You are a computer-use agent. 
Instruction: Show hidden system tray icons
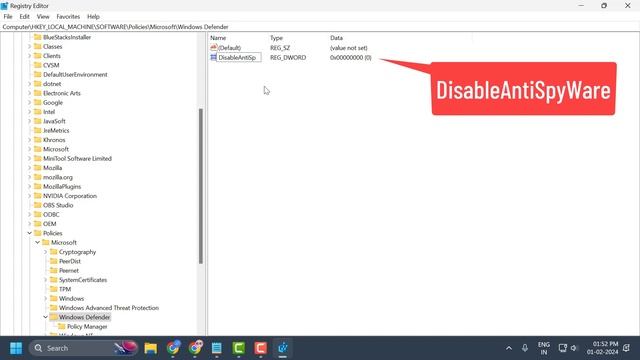(509, 348)
